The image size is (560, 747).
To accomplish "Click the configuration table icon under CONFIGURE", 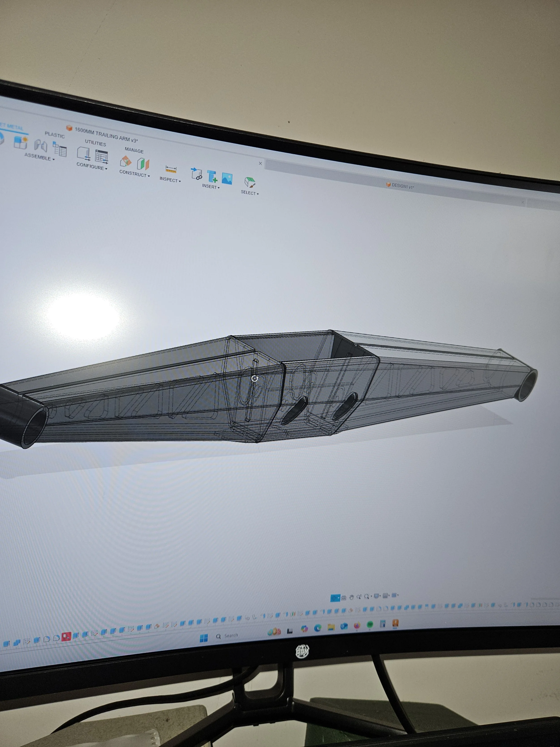I will (x=102, y=156).
